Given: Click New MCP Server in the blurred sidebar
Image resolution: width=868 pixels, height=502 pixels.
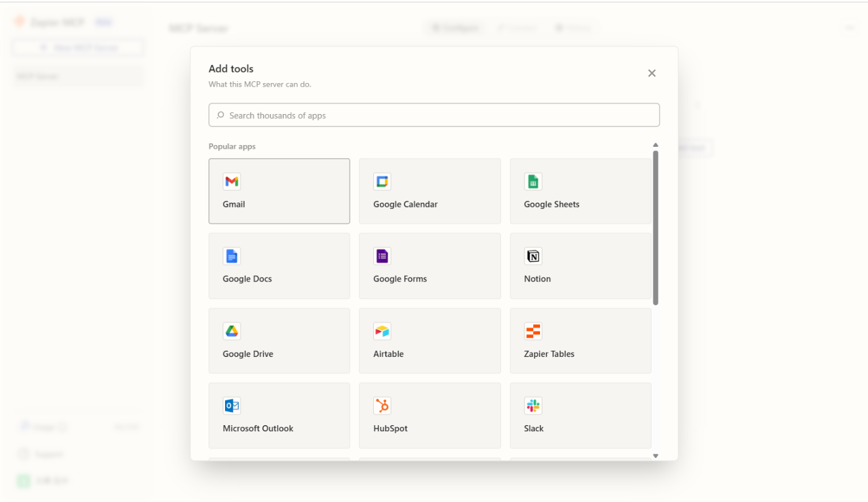Looking at the screenshot, I should tap(78, 48).
